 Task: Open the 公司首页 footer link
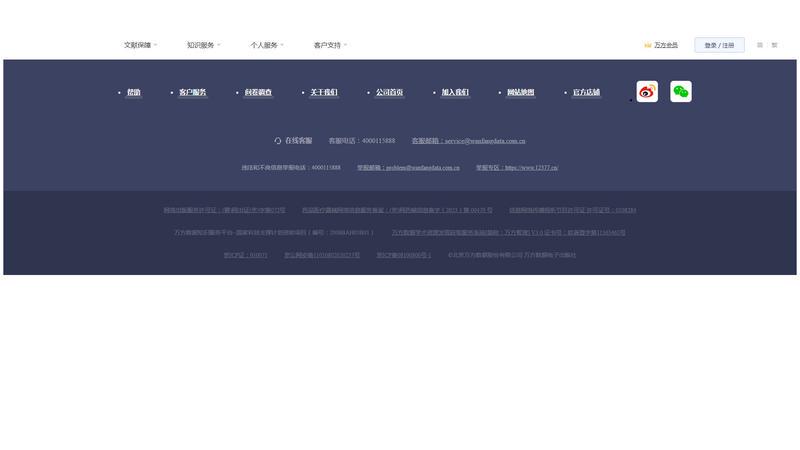coord(389,92)
